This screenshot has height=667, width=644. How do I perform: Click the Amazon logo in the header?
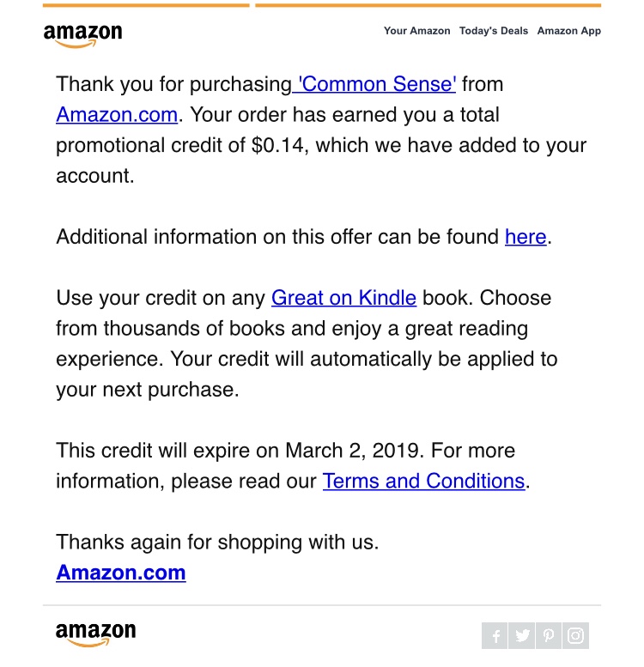82,34
